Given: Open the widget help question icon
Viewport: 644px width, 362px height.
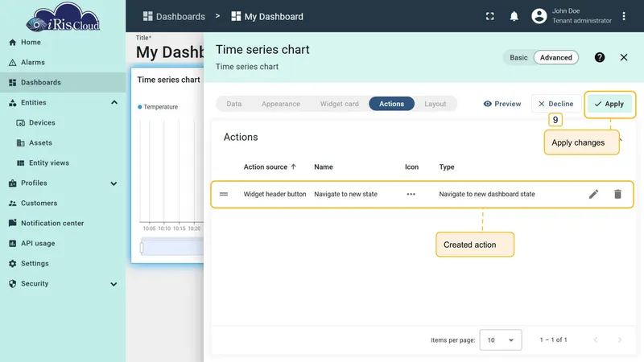Looking at the screenshot, I should pyautogui.click(x=600, y=57).
